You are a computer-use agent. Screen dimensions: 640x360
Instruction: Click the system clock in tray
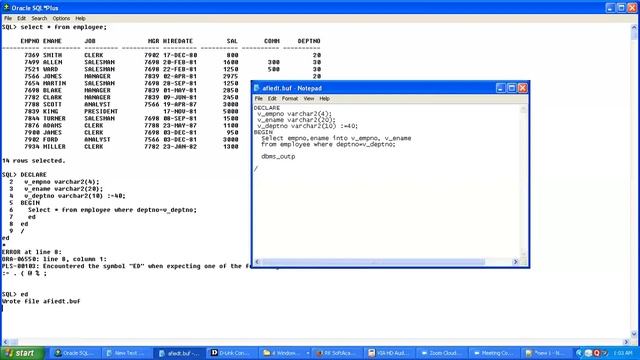(623, 353)
